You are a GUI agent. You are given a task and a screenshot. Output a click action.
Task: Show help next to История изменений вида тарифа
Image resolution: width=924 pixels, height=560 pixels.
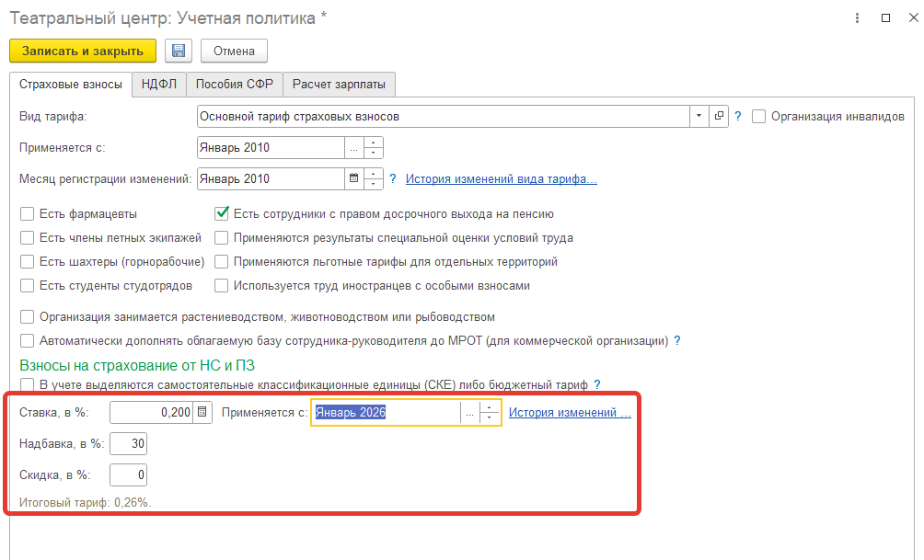click(x=393, y=178)
